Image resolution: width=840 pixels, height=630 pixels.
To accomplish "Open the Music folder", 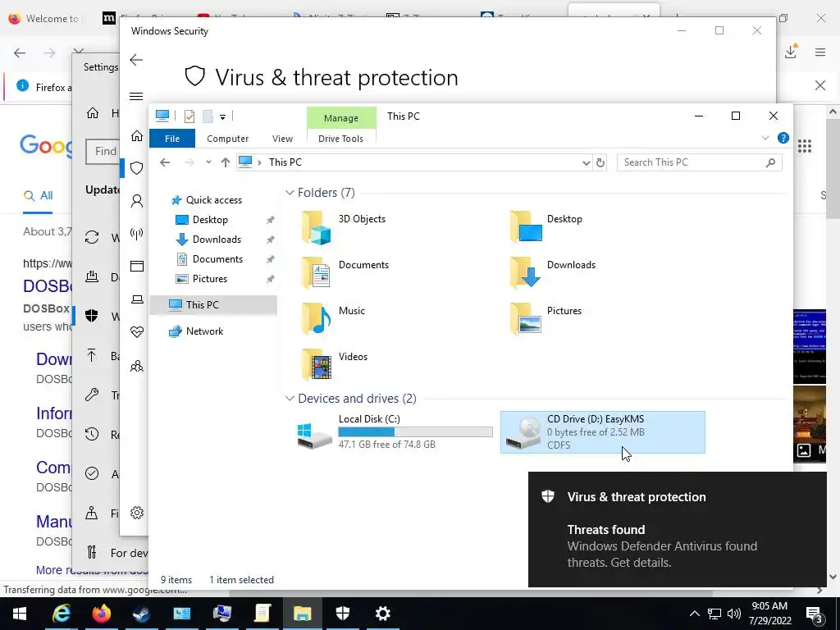I will pyautogui.click(x=333, y=319).
